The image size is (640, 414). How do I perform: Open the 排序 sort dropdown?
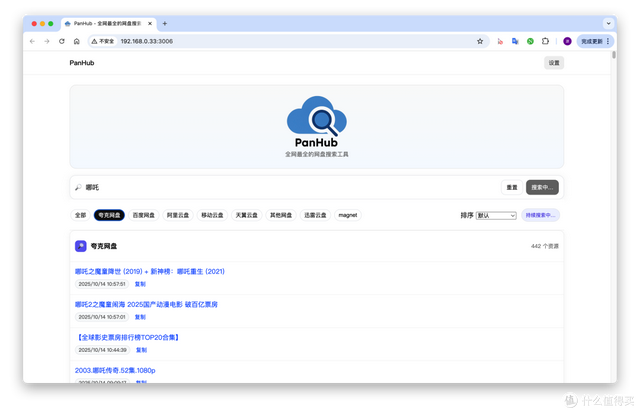[496, 216]
